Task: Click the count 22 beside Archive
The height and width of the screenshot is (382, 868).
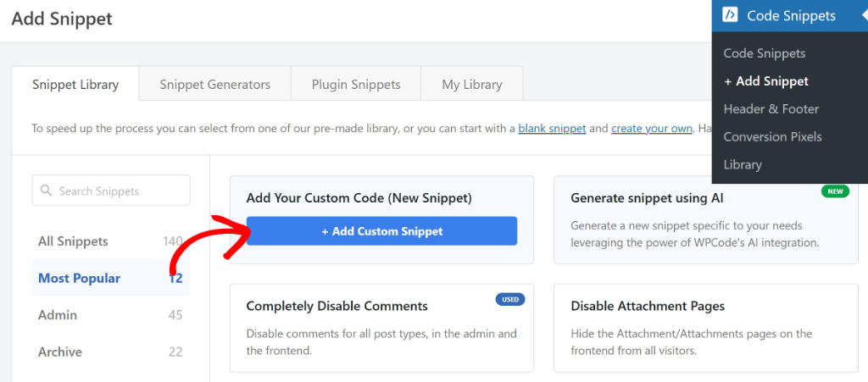Action: [x=175, y=352]
